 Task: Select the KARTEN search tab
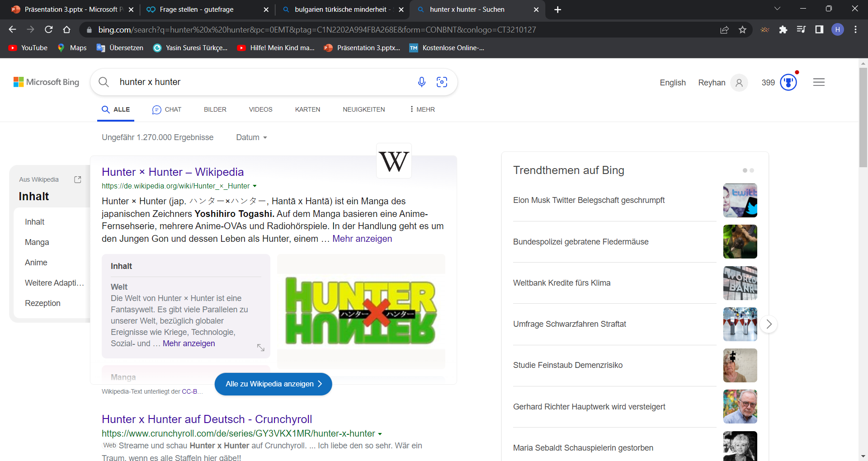tap(307, 109)
